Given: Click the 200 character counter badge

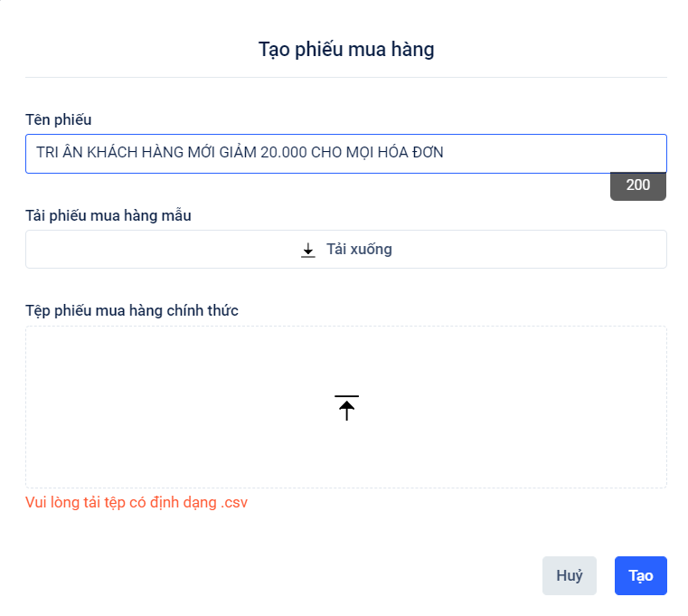Looking at the screenshot, I should pos(638,185).
